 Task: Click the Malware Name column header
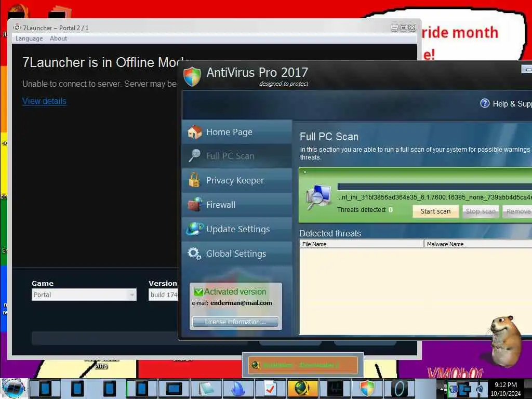(x=478, y=244)
